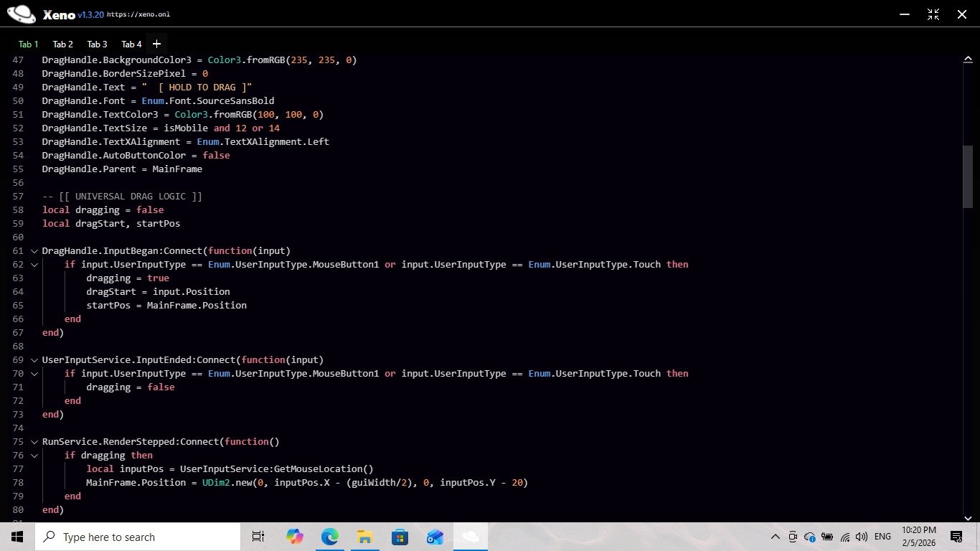Open Copilot from the taskbar

(x=294, y=537)
